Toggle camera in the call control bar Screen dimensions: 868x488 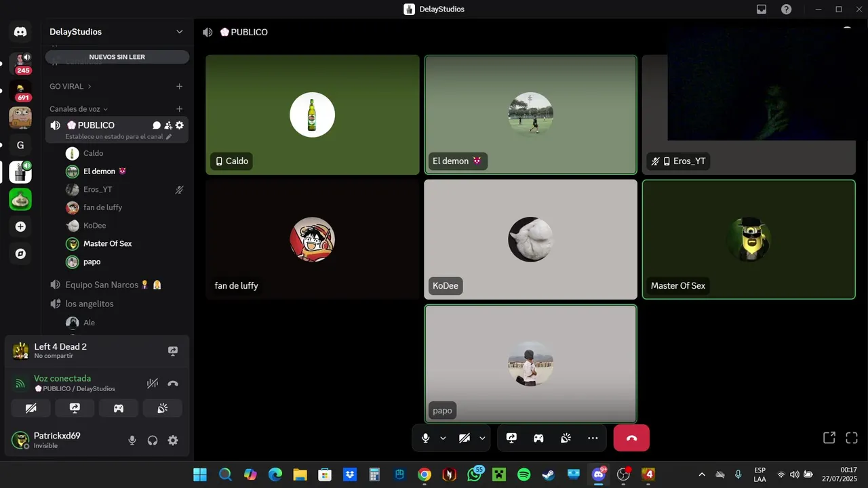coord(465,438)
